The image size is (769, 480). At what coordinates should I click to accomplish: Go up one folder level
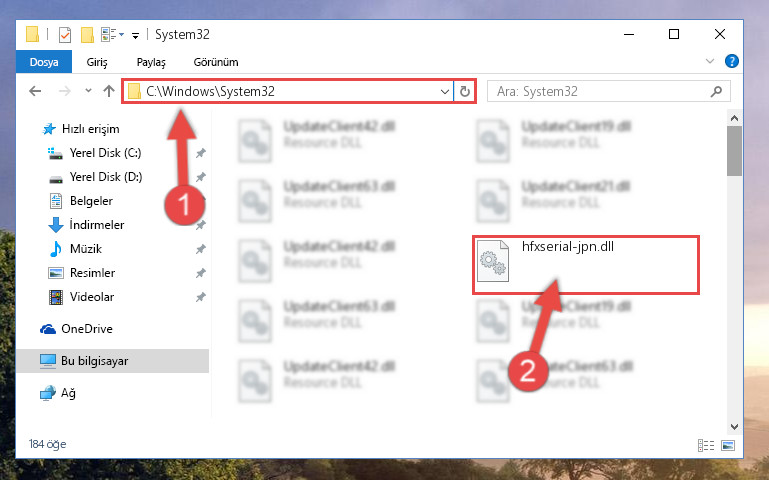tap(109, 91)
